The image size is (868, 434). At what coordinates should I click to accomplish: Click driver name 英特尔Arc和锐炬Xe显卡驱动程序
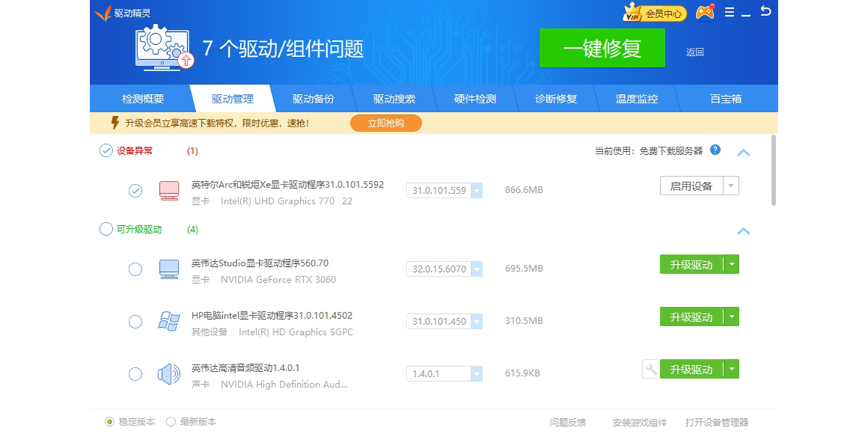click(287, 184)
